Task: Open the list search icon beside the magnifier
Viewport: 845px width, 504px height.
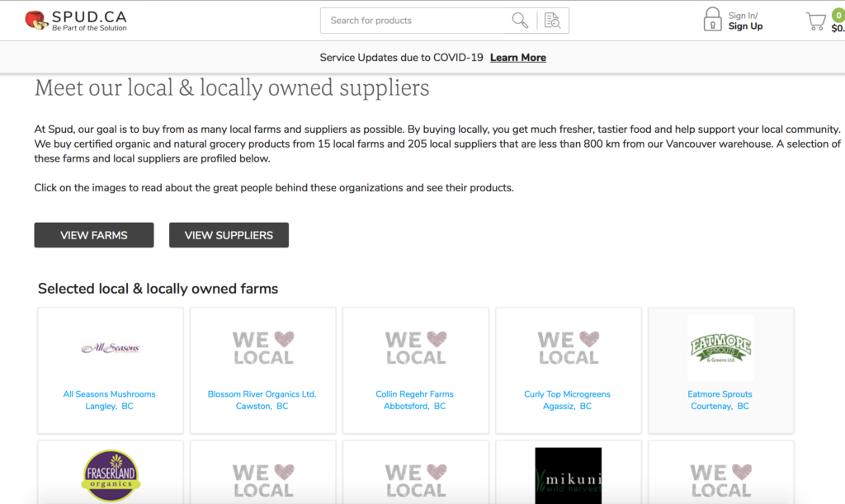Action: (x=552, y=21)
